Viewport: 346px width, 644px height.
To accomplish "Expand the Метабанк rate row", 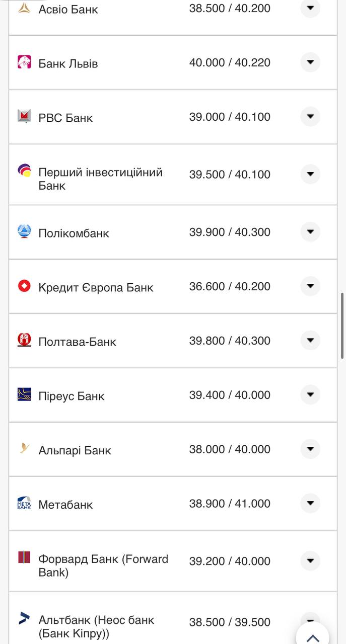I will point(310,503).
